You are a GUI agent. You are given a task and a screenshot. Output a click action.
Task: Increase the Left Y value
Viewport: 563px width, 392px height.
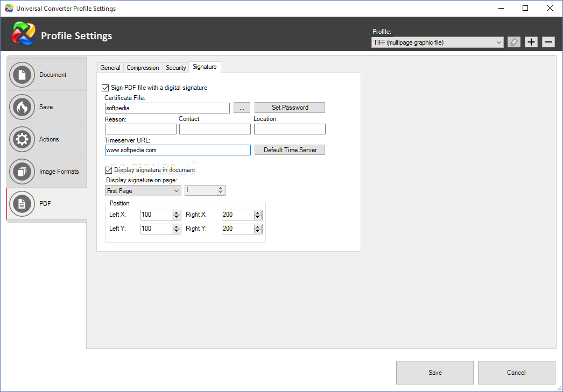(176, 227)
